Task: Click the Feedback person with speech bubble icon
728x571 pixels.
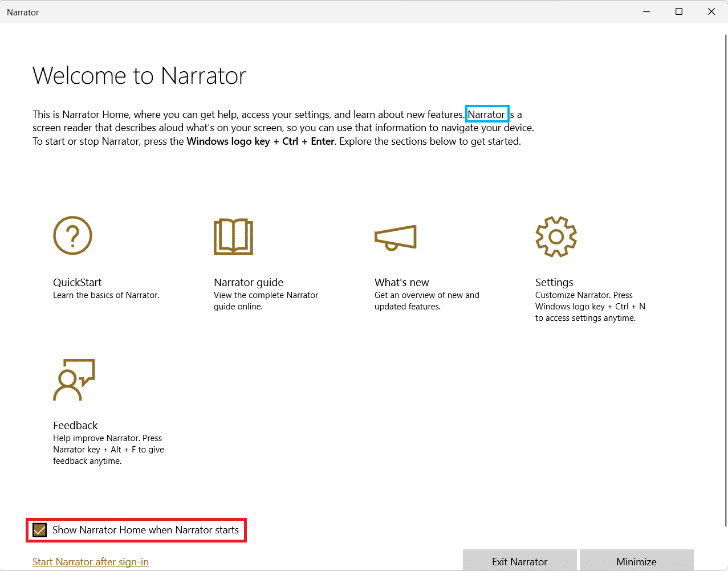Action: click(x=74, y=380)
